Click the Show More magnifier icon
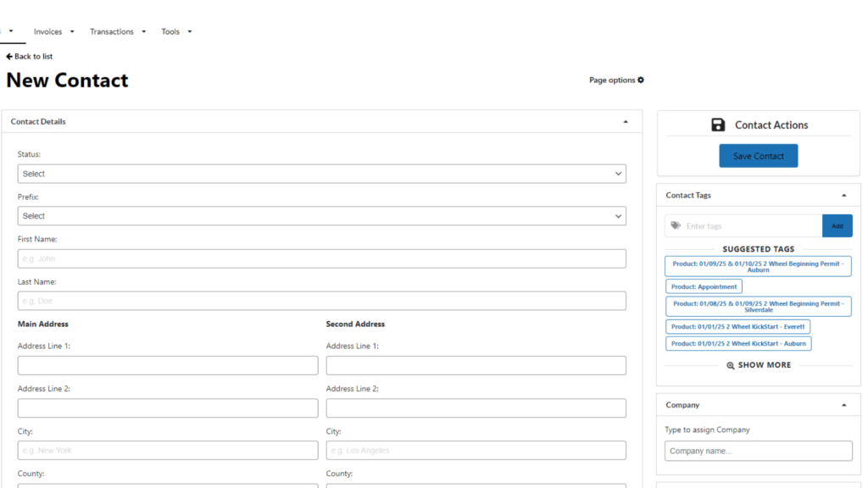 731,365
